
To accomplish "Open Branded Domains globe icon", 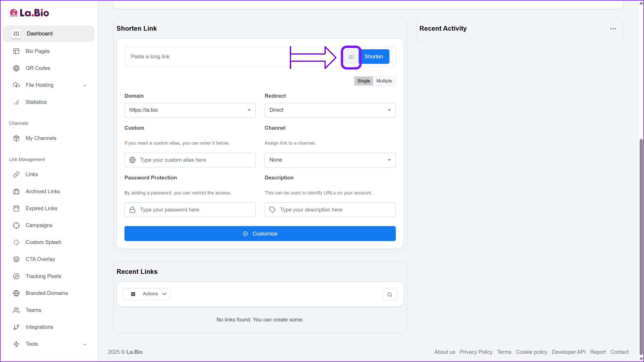I will [16, 293].
